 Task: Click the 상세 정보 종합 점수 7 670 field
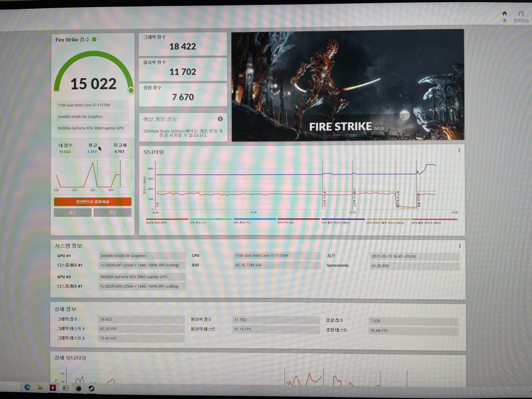[x=413, y=321]
